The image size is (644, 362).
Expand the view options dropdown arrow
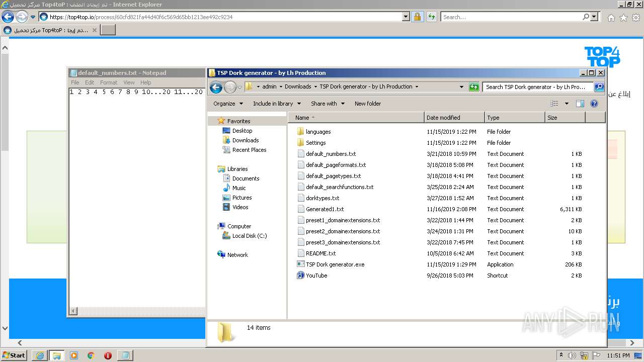point(567,104)
